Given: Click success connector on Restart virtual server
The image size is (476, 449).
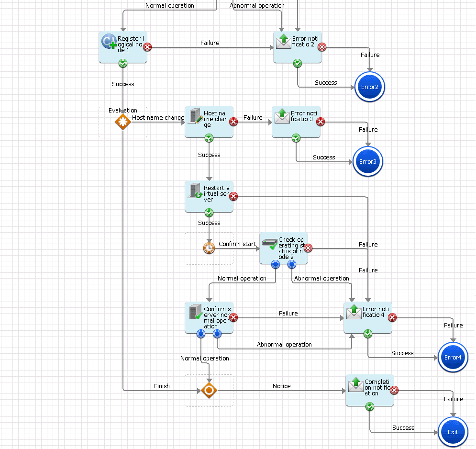Looking at the screenshot, I should click(209, 213).
